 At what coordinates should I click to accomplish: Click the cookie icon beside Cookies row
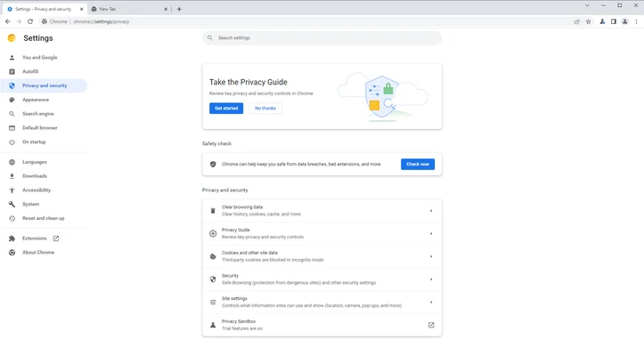click(x=213, y=256)
